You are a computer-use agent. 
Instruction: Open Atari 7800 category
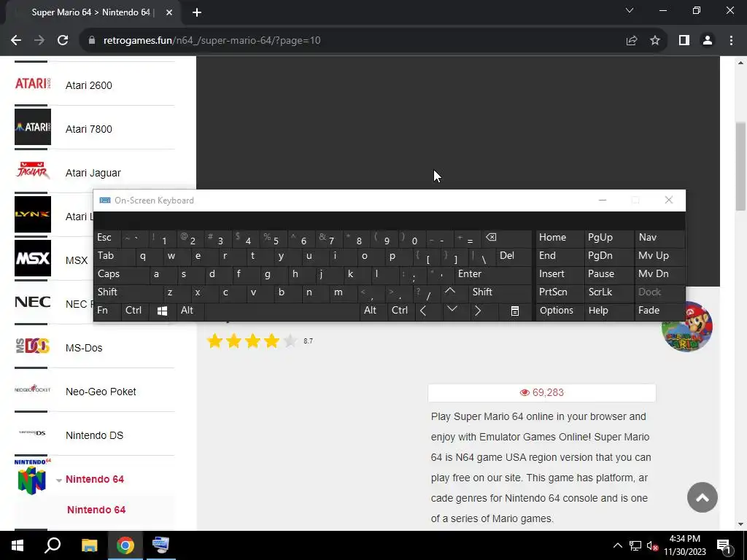(88, 130)
